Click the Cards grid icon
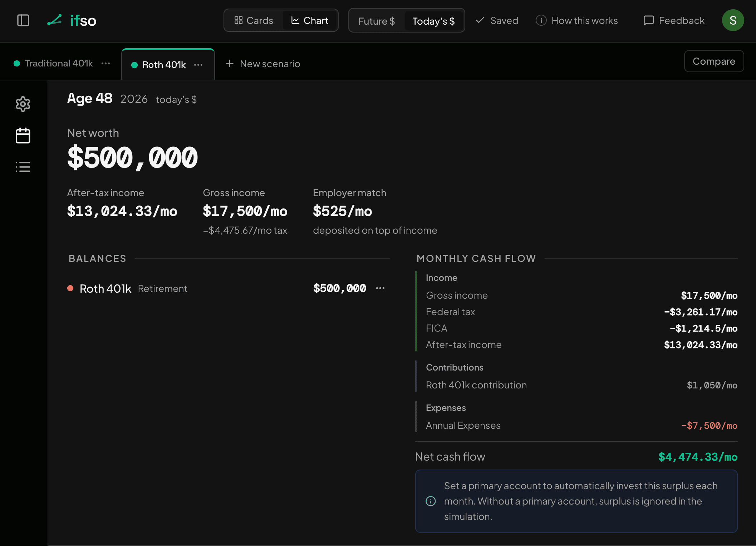Screen dimensions: 756x546 point(239,20)
